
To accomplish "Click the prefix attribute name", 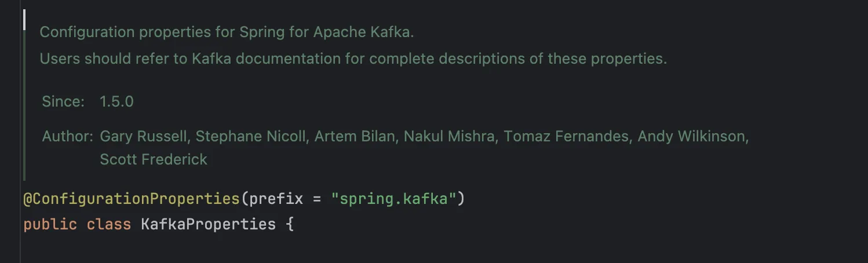I will pos(276,199).
